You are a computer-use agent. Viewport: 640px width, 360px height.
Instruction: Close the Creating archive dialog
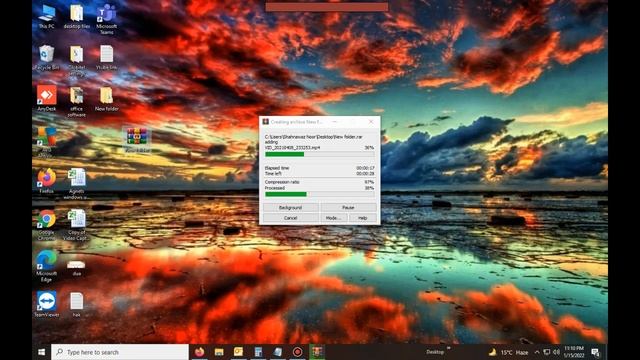click(371, 122)
